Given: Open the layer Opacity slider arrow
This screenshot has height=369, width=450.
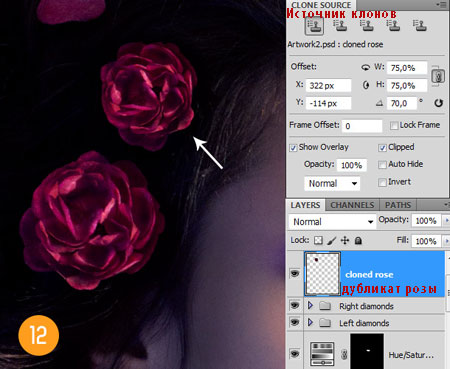Looking at the screenshot, I should [x=446, y=220].
